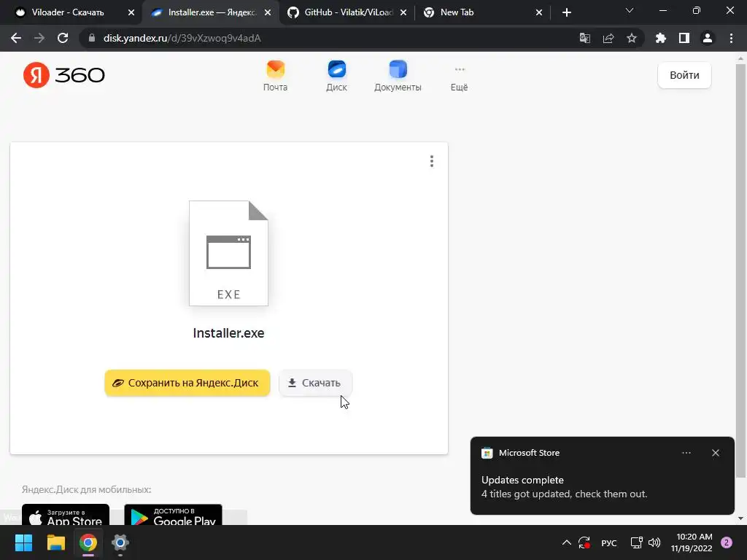Dismiss the Microsoft Store notification
The width and height of the screenshot is (747, 560).
coord(716,453)
